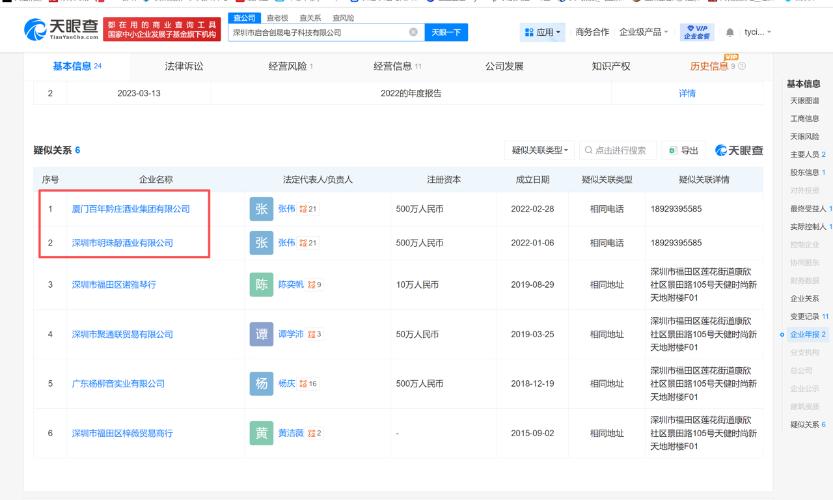The height and width of the screenshot is (500, 833).
Task: Open legal representative 陈奕帆 link
Action: 291,285
